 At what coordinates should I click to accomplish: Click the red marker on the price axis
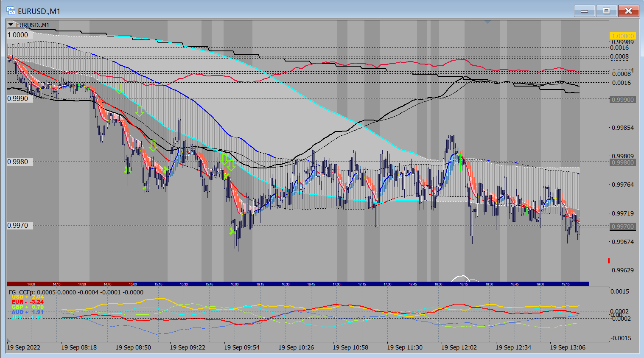[608, 261]
